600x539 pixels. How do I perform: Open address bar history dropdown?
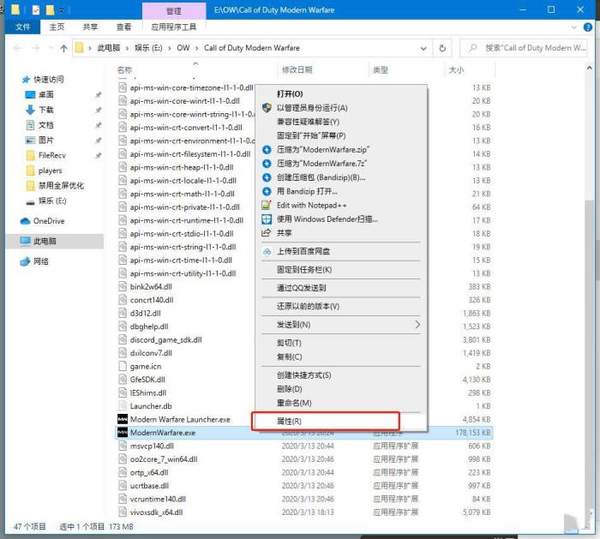424,48
